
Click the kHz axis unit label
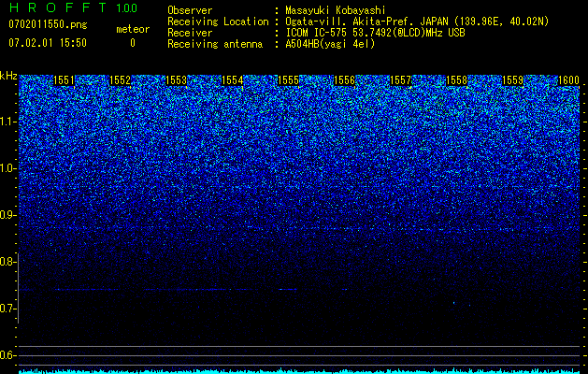click(8, 76)
